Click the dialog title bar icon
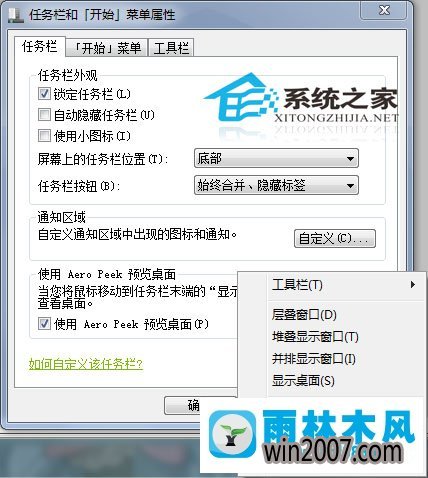This screenshot has height=478, width=428. [16, 15]
